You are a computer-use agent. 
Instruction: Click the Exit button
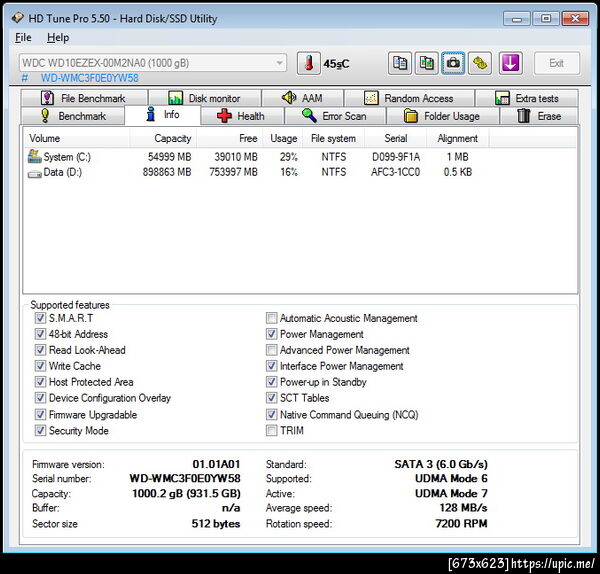556,63
